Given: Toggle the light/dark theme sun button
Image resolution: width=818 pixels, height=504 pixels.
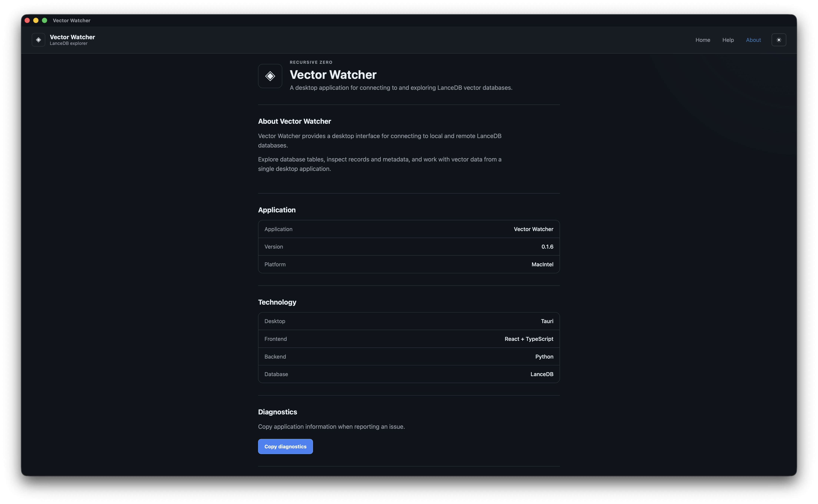Looking at the screenshot, I should coord(779,40).
